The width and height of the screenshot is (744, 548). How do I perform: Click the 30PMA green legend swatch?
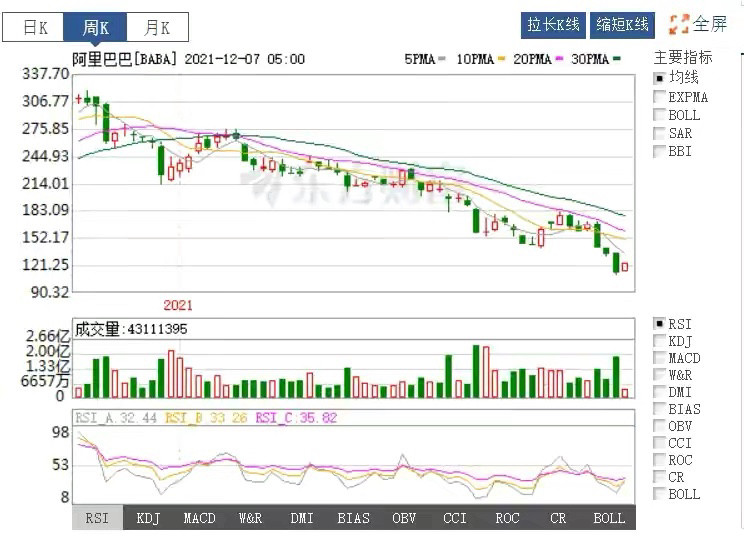[616, 59]
